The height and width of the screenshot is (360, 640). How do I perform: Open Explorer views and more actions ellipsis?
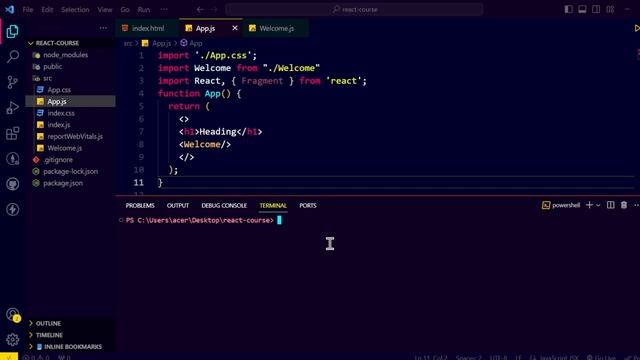(103, 28)
